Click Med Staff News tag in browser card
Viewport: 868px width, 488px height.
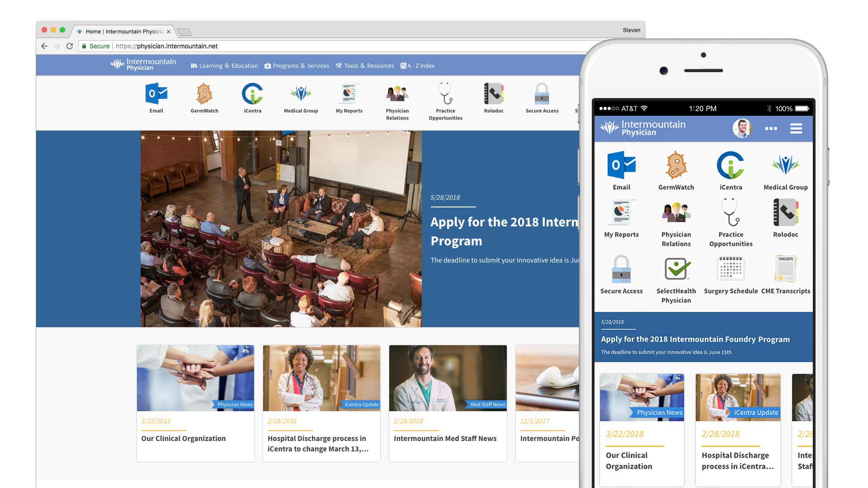click(x=486, y=404)
